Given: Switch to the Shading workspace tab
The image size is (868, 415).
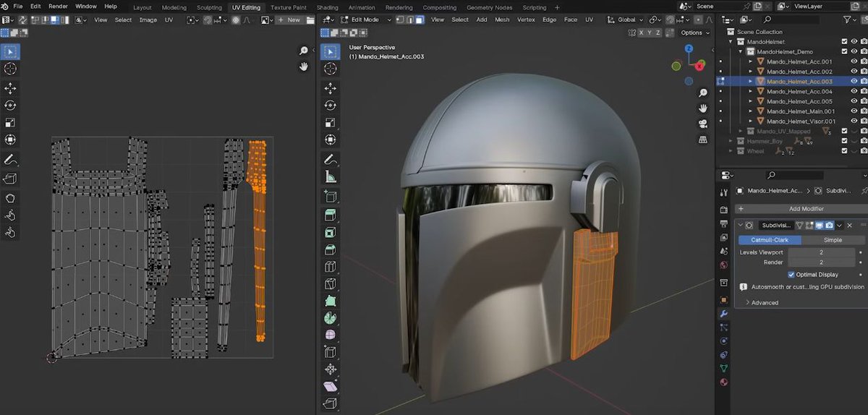Looking at the screenshot, I should [x=328, y=7].
